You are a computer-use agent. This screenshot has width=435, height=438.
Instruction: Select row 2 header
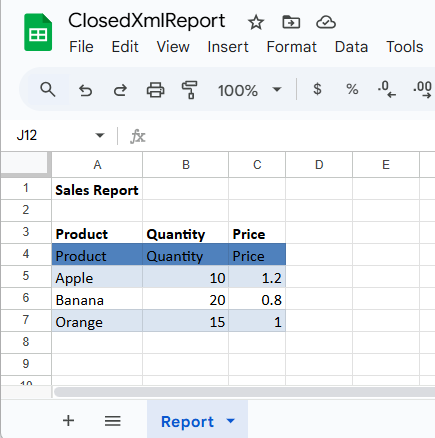[x=26, y=210]
